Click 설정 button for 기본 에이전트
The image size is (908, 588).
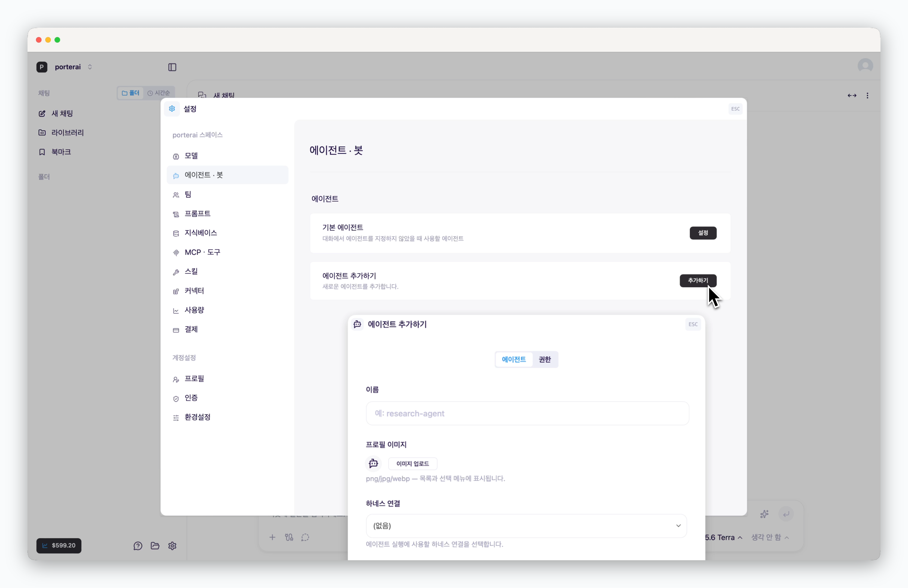click(703, 233)
